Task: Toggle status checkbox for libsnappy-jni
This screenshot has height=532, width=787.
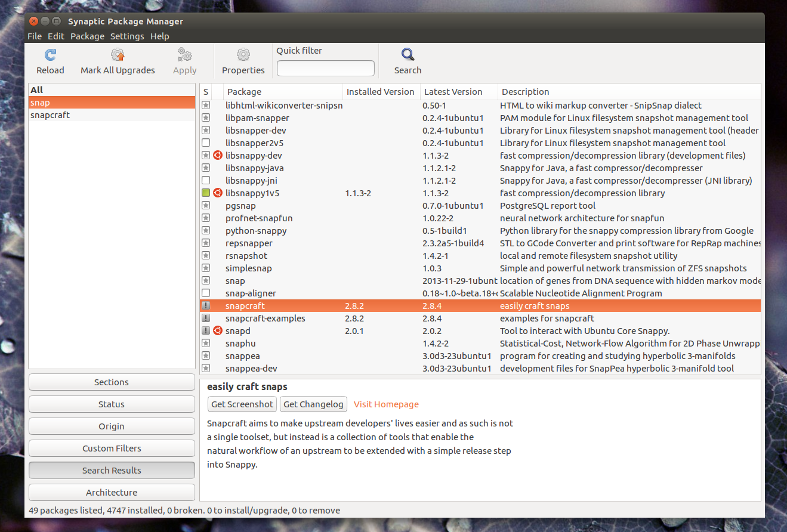Action: coord(206,181)
